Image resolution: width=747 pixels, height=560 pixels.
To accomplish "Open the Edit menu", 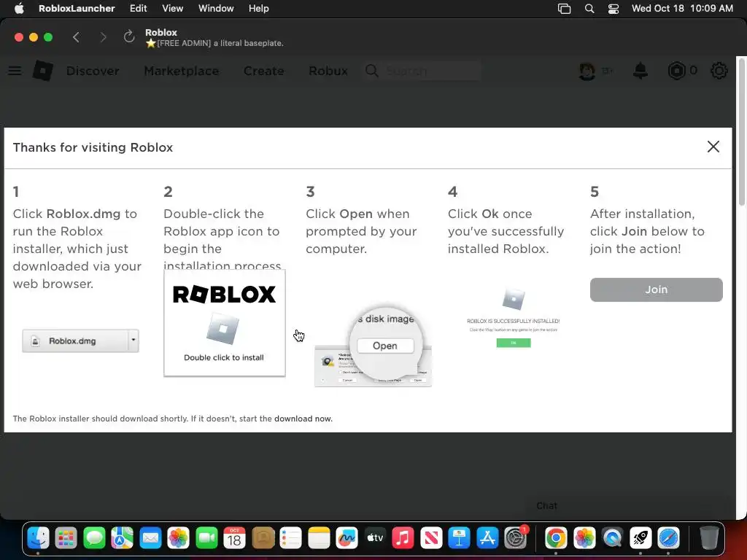I will (x=138, y=8).
